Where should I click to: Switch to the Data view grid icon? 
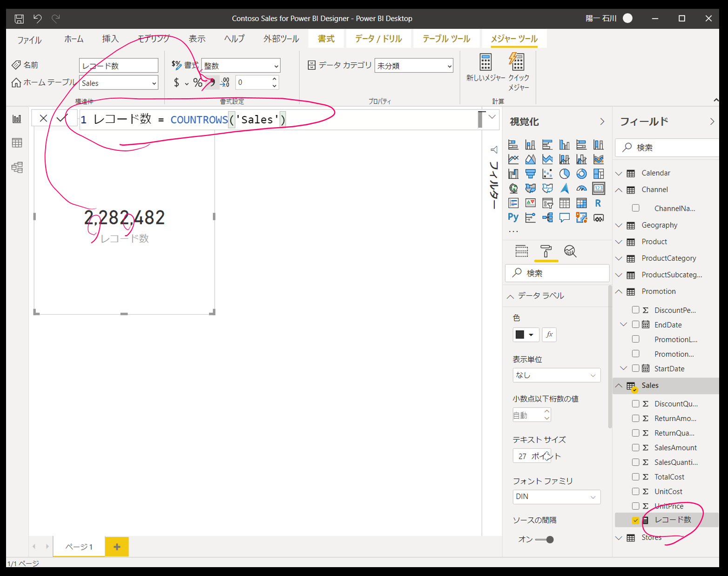pyautogui.click(x=17, y=143)
